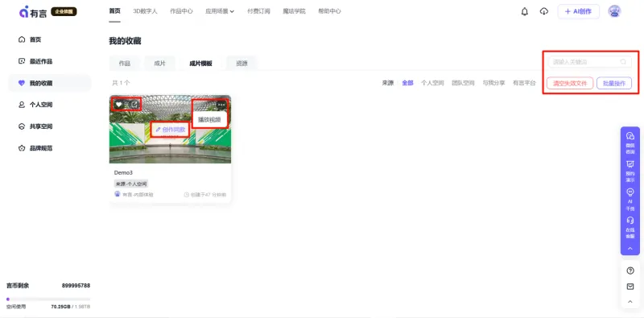This screenshot has width=644, height=318.
Task: Open 在线客服 headset button
Action: pos(630,228)
